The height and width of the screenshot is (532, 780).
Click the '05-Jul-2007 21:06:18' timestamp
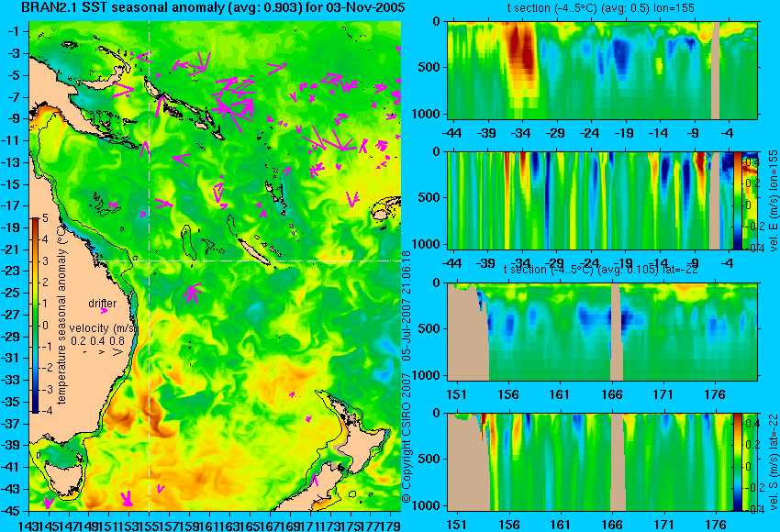pos(407,305)
